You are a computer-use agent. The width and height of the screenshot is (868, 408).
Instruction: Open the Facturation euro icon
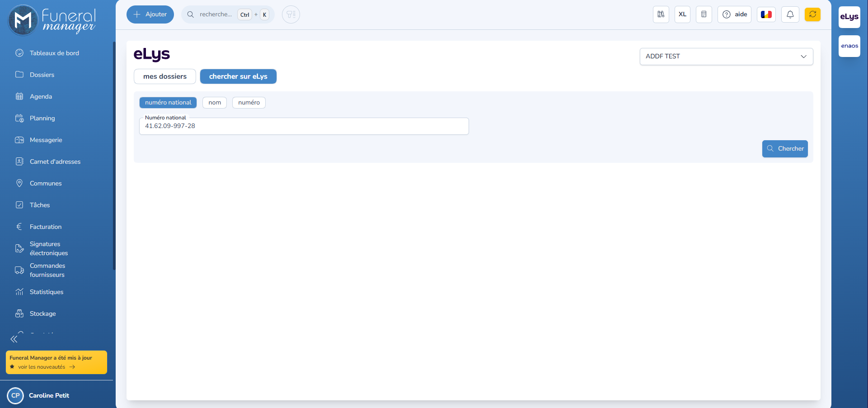pyautogui.click(x=19, y=227)
